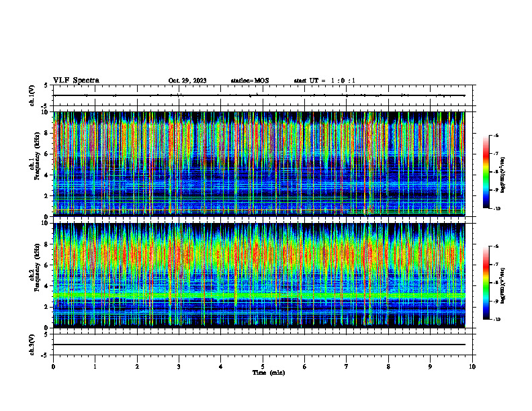The image size is (532, 411).
Task: Click the ch.2 spectrogram panel
Action: click(259, 275)
